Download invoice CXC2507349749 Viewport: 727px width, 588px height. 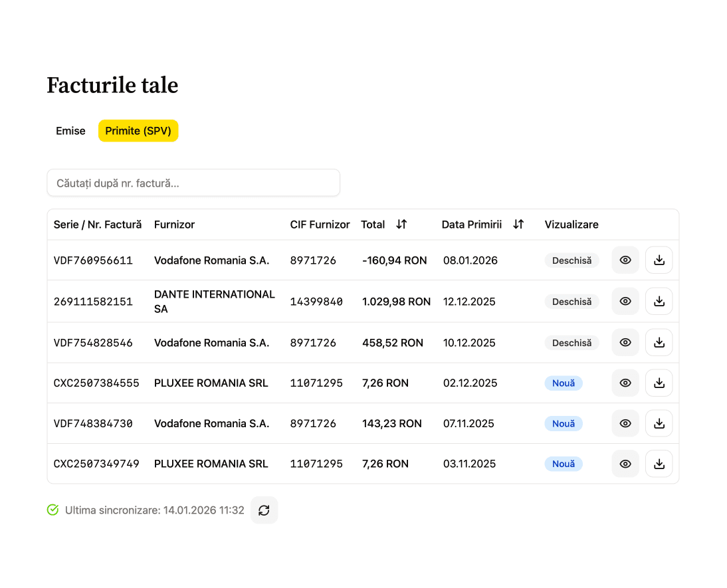(x=659, y=464)
